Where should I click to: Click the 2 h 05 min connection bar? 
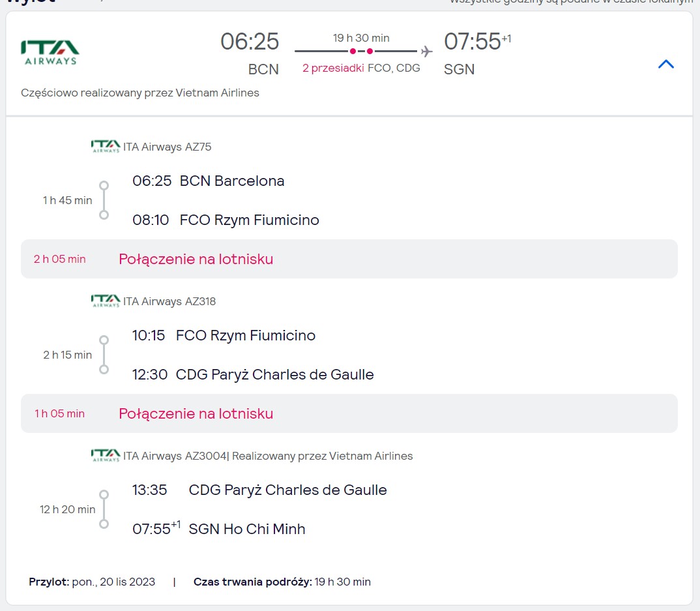click(349, 259)
